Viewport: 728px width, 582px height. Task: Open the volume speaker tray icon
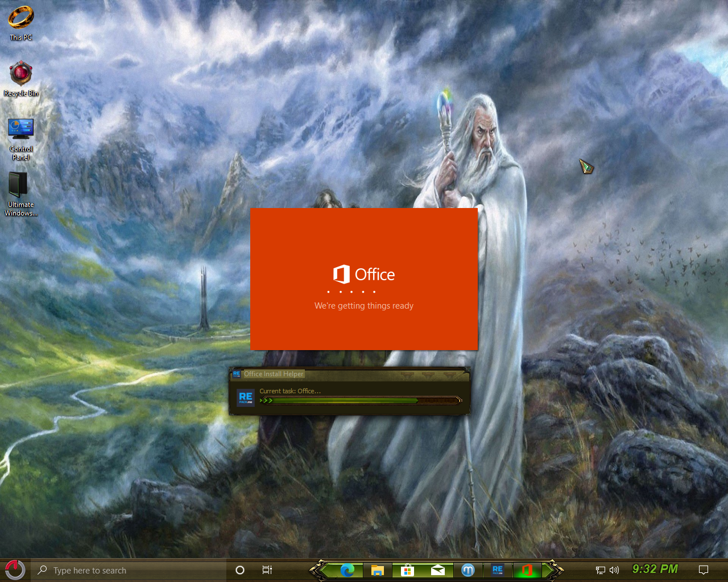click(x=614, y=570)
